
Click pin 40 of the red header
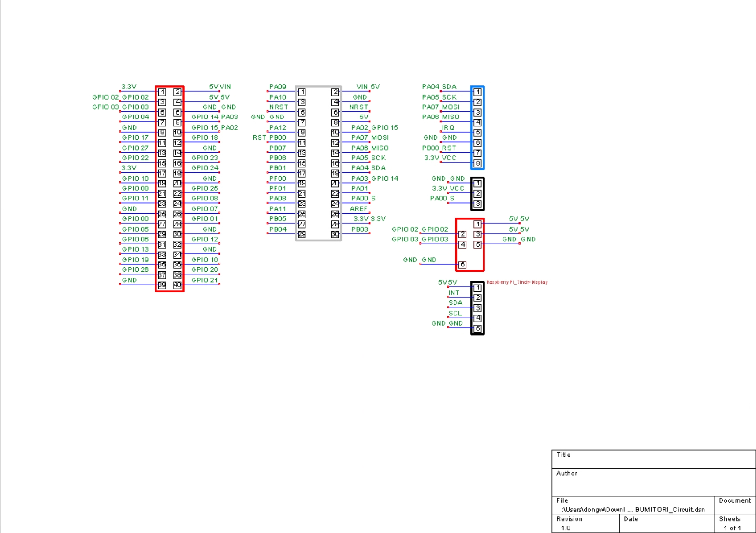point(177,285)
